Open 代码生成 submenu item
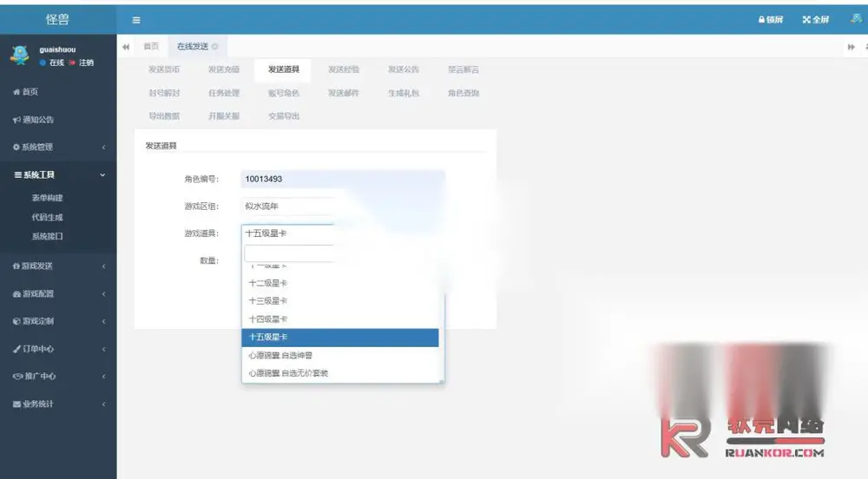Viewport: 868px width, 479px height. [x=47, y=217]
